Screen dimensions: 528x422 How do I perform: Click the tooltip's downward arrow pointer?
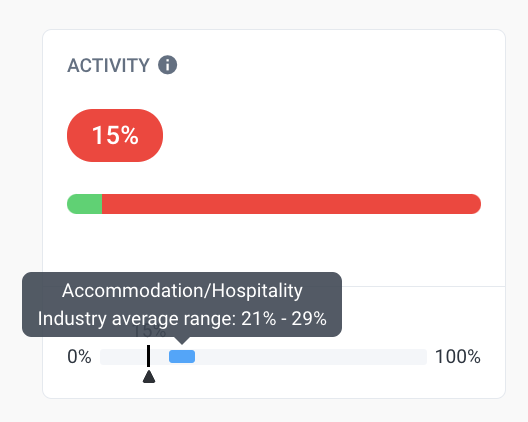point(182,340)
